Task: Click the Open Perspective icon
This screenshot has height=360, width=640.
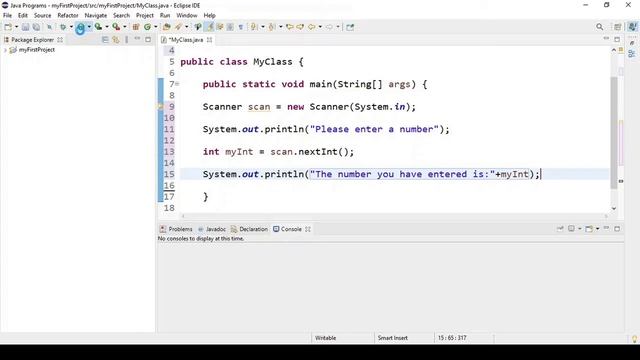Action: coord(618,27)
